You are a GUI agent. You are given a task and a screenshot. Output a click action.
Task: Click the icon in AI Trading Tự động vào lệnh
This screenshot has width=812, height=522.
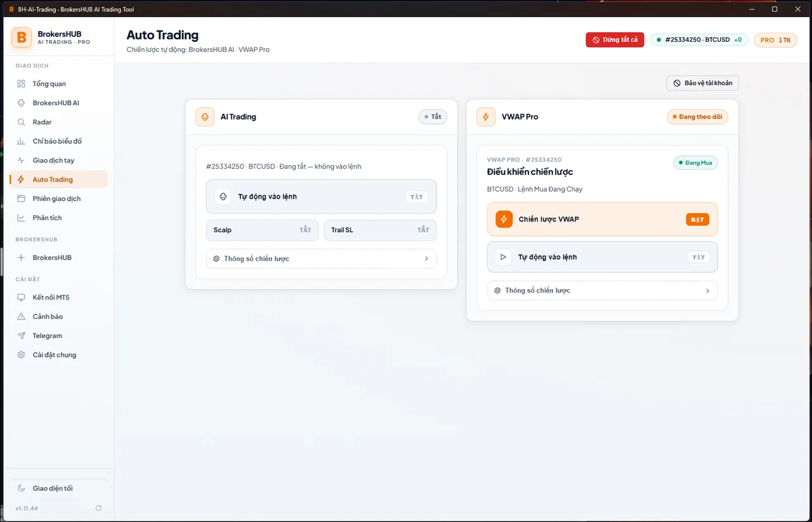(x=223, y=197)
